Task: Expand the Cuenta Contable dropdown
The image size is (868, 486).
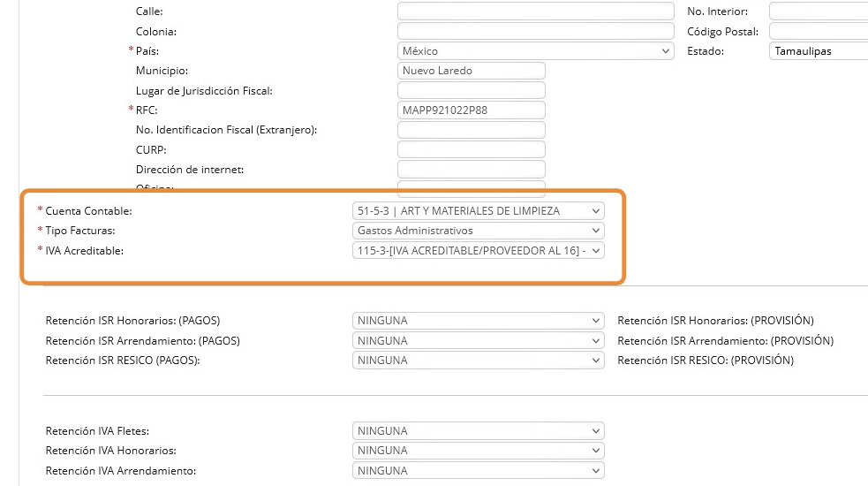Action: point(478,210)
